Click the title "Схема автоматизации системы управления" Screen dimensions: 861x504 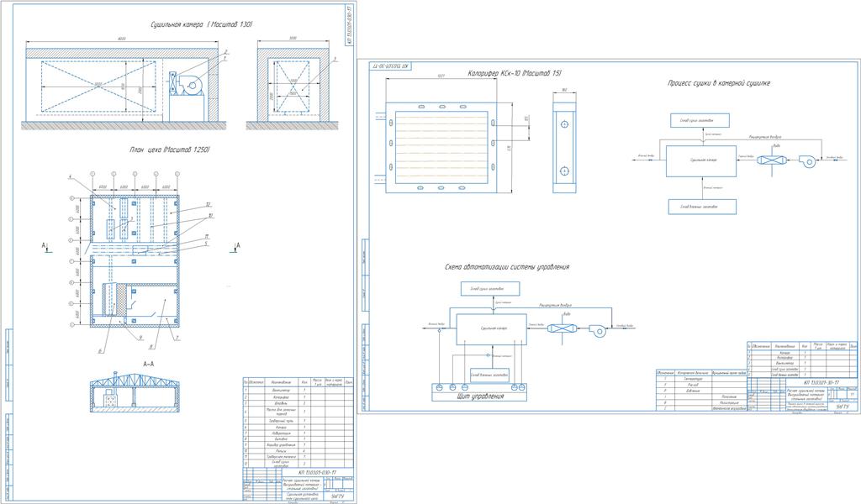click(x=507, y=267)
